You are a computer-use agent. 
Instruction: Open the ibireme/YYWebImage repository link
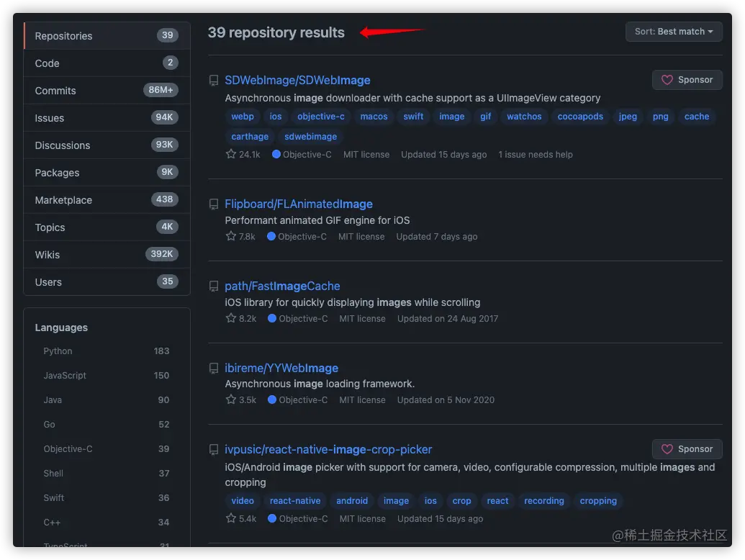coord(281,368)
